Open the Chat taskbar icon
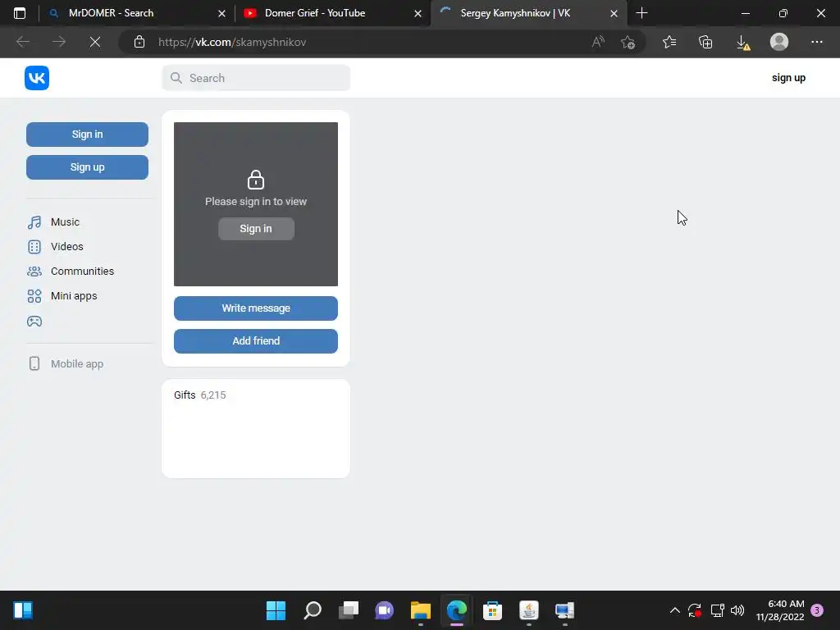This screenshot has width=840, height=630. [x=384, y=610]
